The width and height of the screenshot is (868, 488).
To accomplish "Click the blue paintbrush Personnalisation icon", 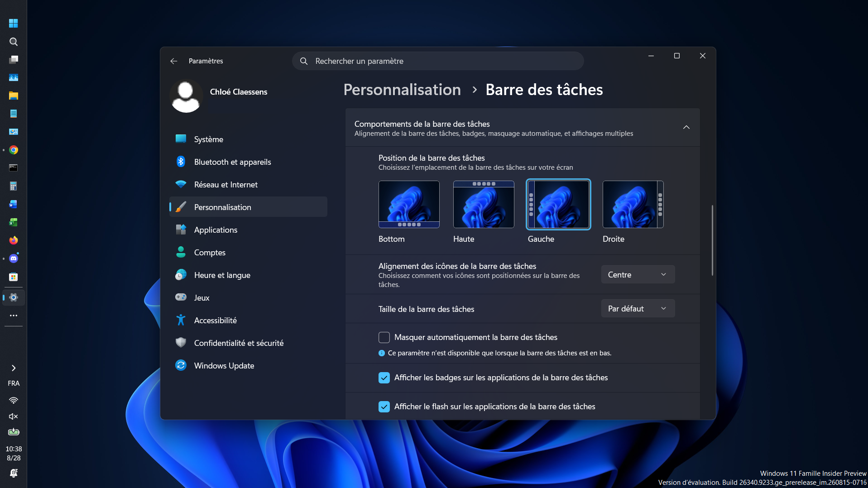I will [181, 207].
